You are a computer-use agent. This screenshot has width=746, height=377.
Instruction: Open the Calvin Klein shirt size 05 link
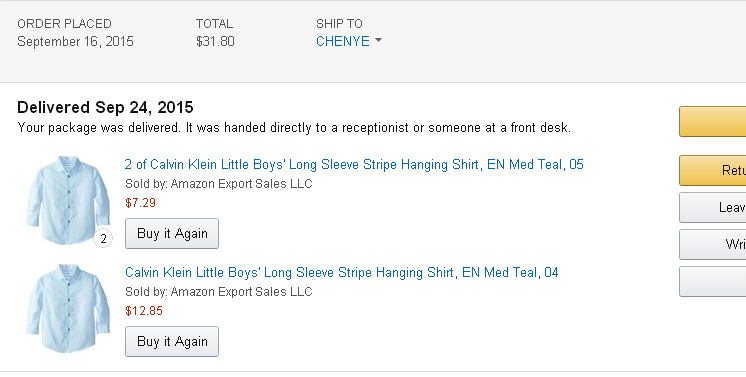[354, 165]
